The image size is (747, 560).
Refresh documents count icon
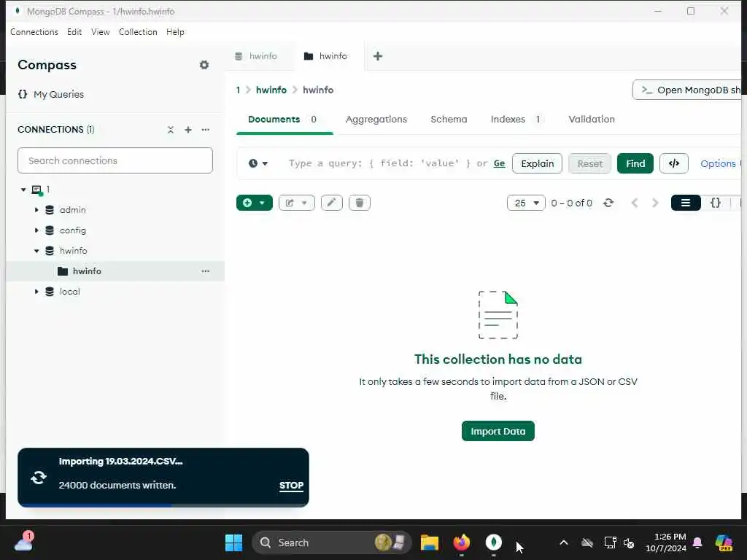pos(608,203)
